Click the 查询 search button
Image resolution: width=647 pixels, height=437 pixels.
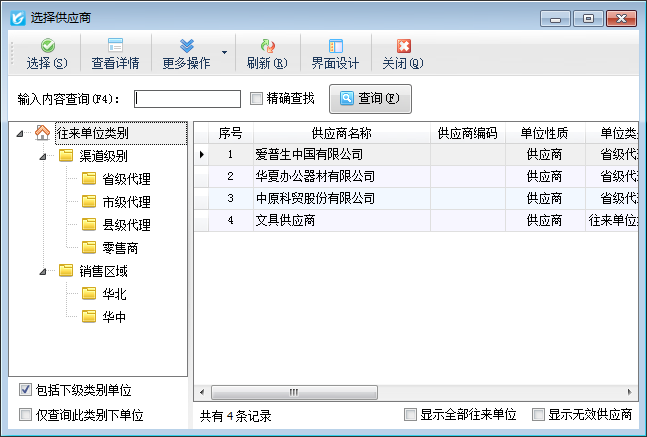coord(370,98)
